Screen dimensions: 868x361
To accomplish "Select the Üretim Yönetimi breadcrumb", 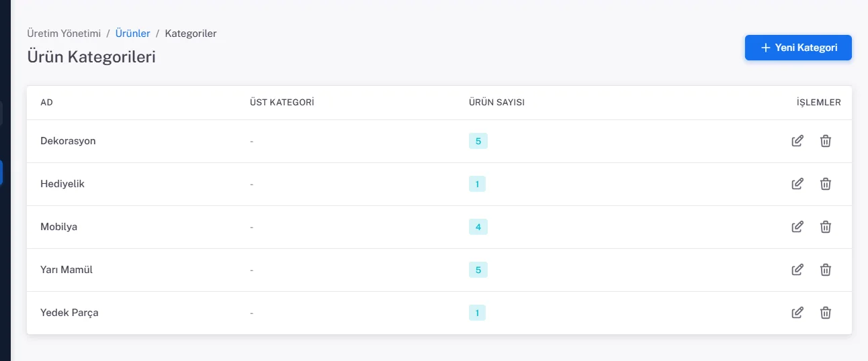I will (64, 33).
